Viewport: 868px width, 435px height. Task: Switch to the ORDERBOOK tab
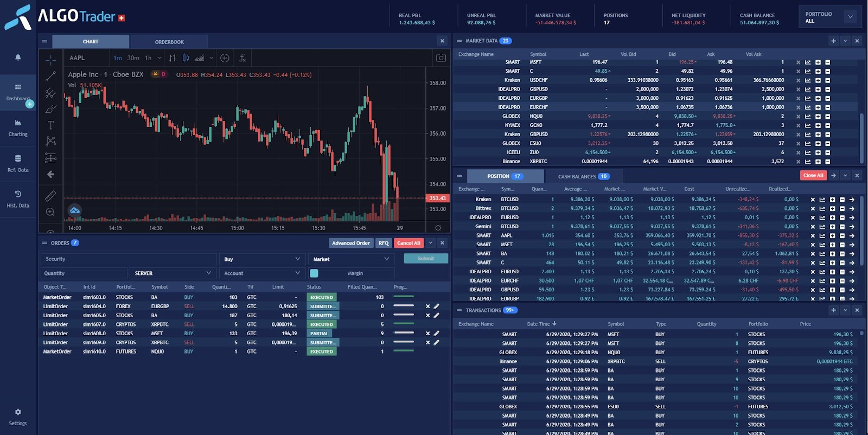tap(169, 42)
